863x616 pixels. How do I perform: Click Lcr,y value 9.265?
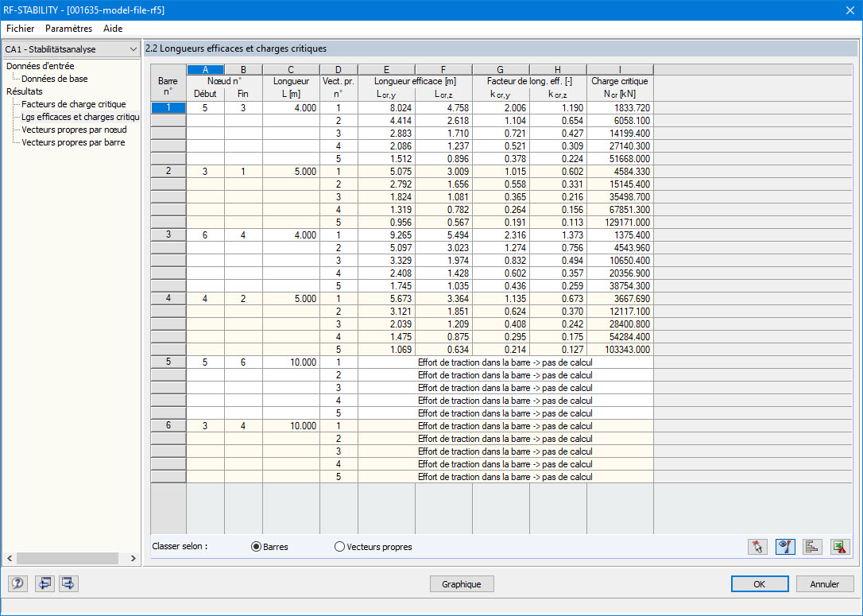pos(386,235)
